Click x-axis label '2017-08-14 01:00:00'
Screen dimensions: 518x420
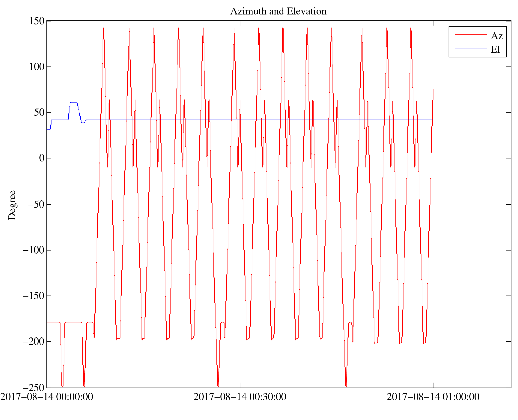click(x=433, y=397)
